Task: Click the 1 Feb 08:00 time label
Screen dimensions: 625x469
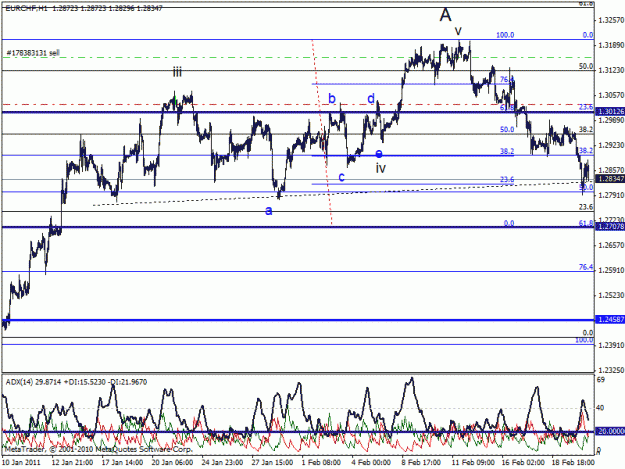Action: (x=321, y=463)
